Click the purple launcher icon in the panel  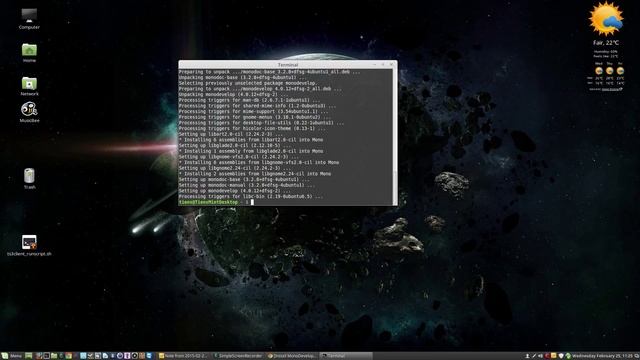point(127,356)
